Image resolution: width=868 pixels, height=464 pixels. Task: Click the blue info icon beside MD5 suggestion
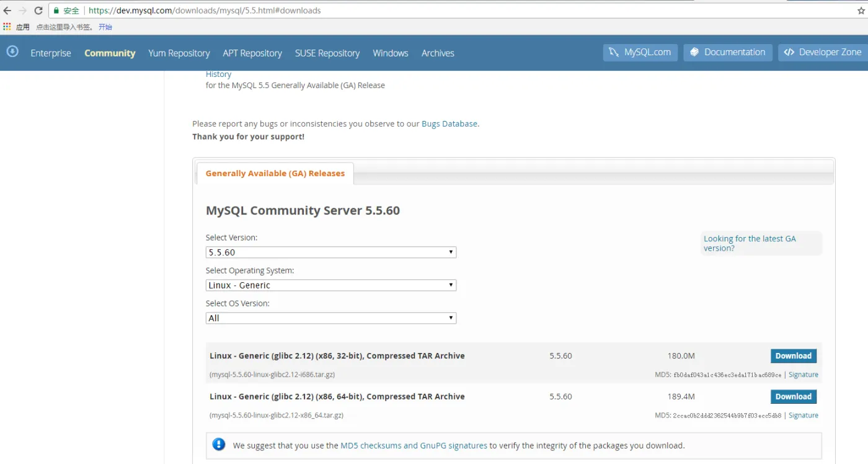tap(219, 444)
